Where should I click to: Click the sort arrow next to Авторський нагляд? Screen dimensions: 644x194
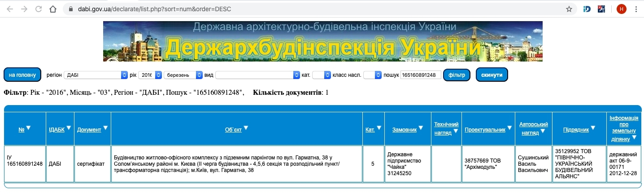coord(543,131)
